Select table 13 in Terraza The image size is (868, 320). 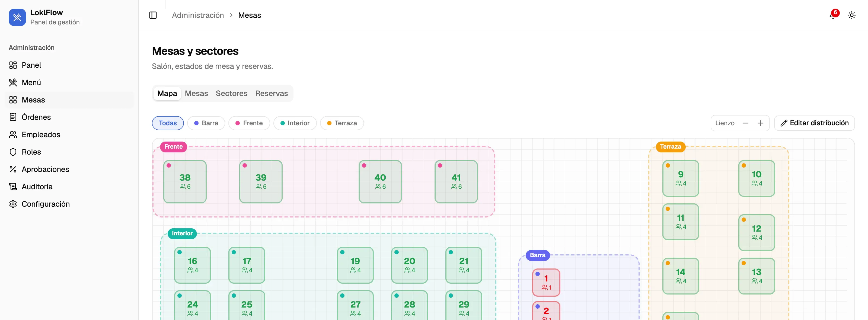(x=757, y=276)
